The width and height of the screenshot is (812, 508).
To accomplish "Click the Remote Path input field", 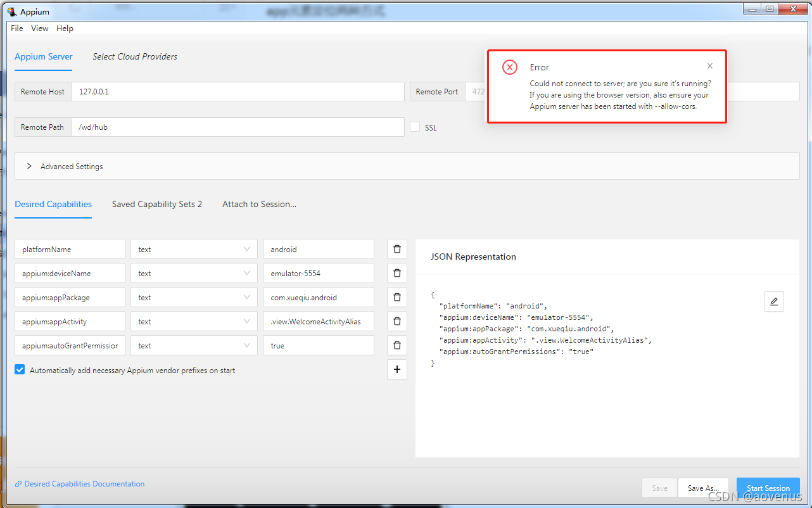I will click(x=238, y=127).
